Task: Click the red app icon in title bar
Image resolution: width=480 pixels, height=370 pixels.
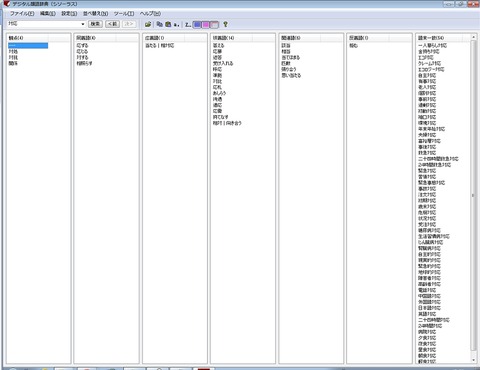Action: pos(7,4)
